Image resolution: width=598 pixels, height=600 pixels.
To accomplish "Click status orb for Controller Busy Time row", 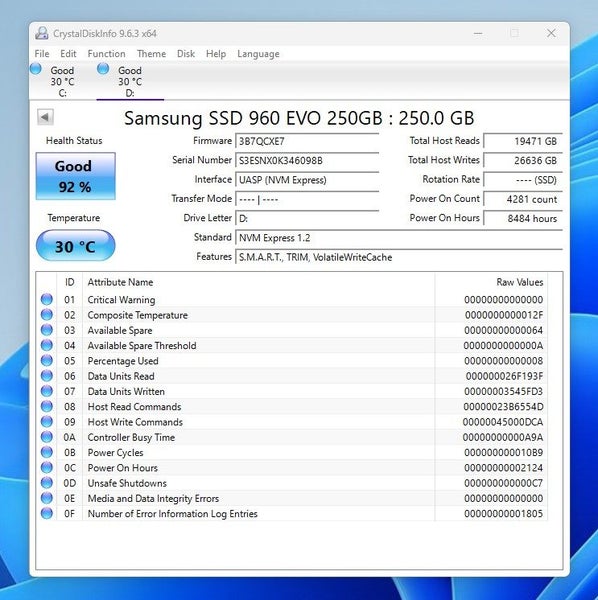I will [47, 437].
